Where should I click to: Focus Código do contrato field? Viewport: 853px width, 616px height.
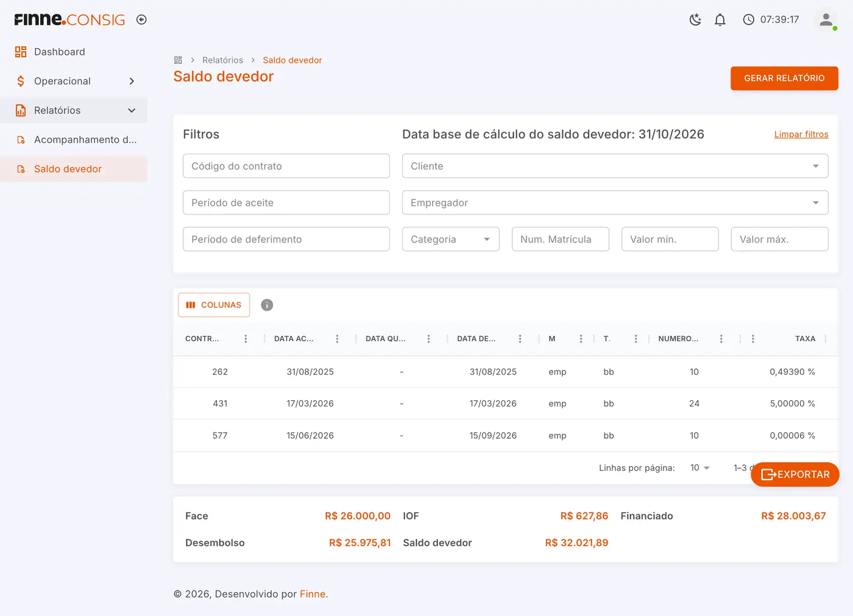click(286, 166)
